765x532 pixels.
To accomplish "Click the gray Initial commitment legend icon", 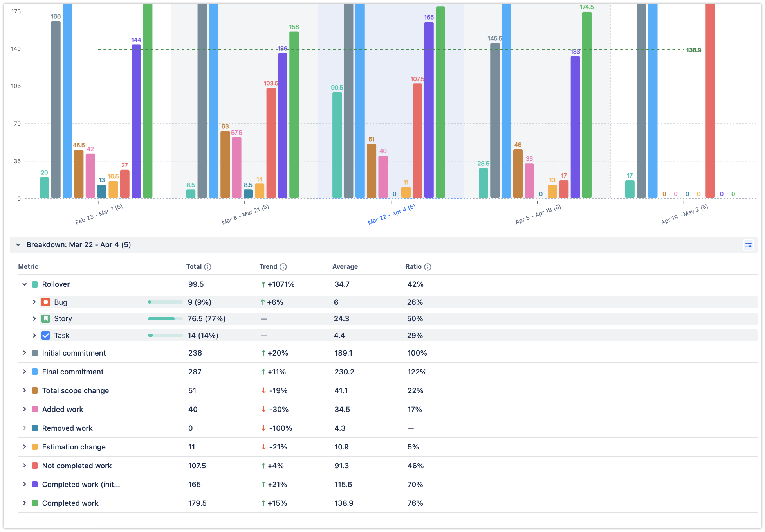I will (34, 353).
